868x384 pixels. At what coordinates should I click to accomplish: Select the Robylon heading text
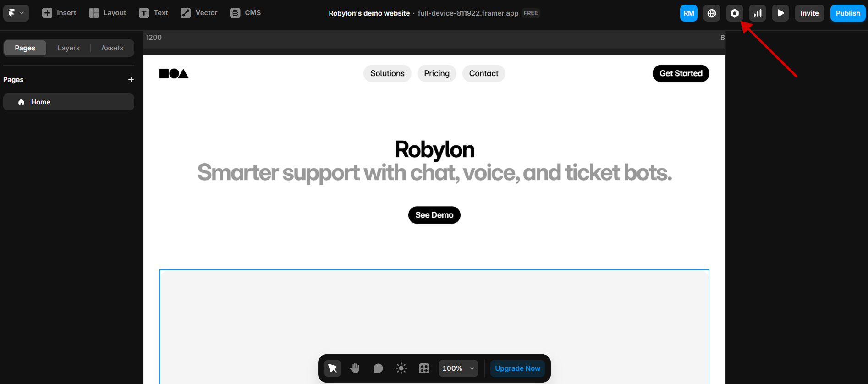pos(434,150)
